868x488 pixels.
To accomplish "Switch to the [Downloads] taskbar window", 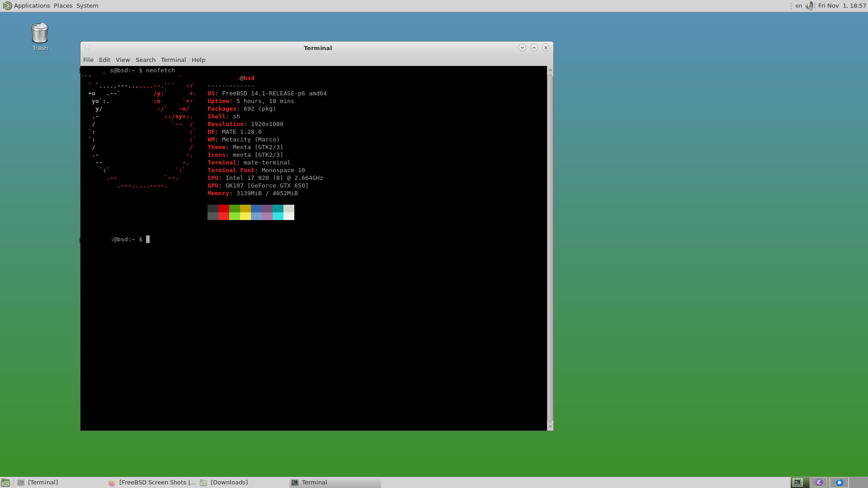I will click(x=243, y=483).
